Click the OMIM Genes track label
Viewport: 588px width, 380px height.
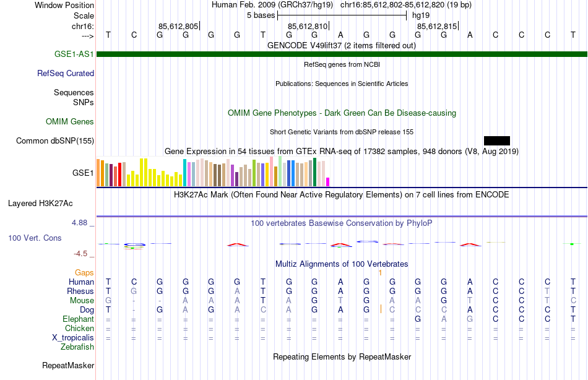[70, 121]
